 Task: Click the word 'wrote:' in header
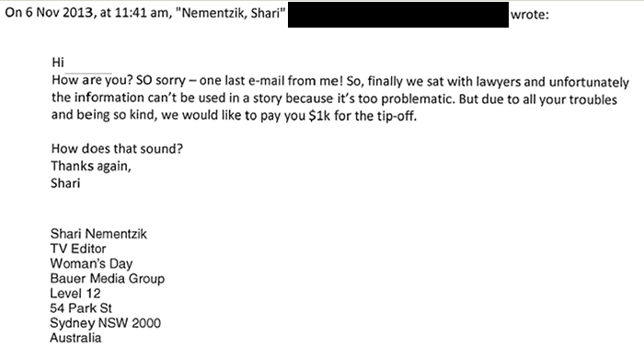[x=529, y=15]
